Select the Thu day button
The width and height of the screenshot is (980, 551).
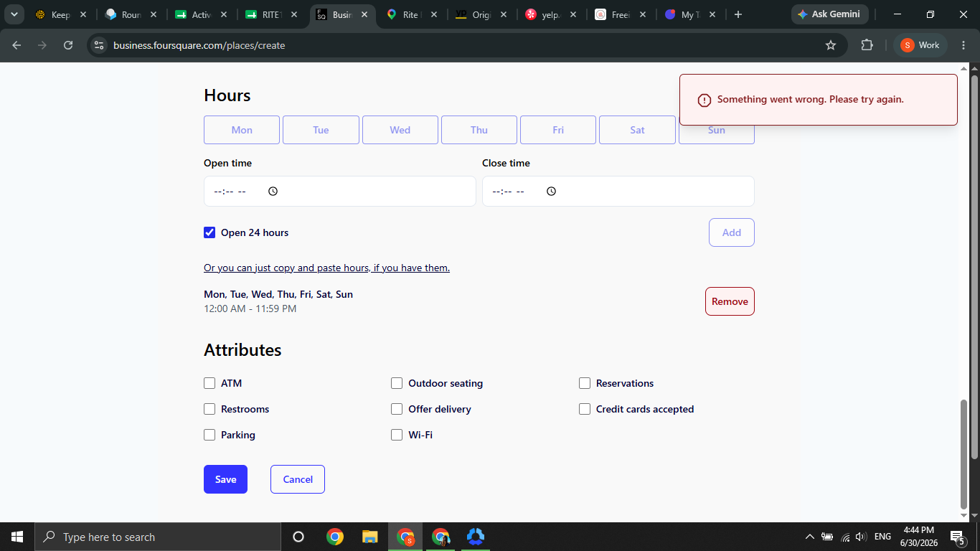click(479, 130)
